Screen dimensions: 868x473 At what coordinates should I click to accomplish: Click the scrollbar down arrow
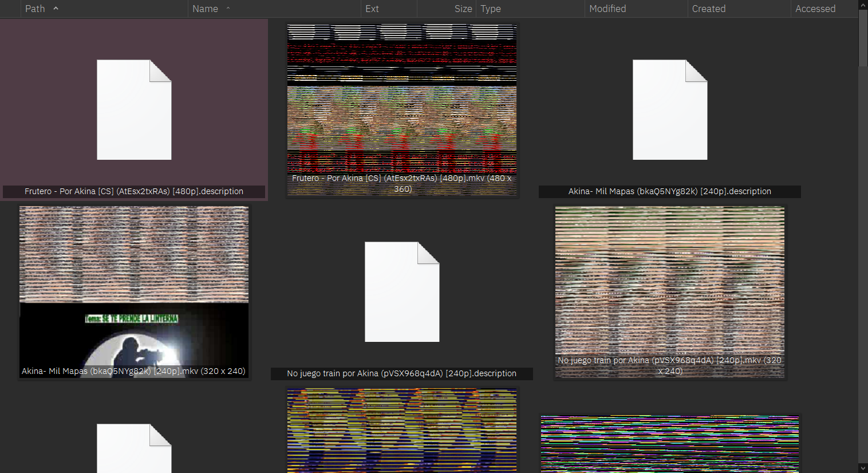tap(863, 468)
